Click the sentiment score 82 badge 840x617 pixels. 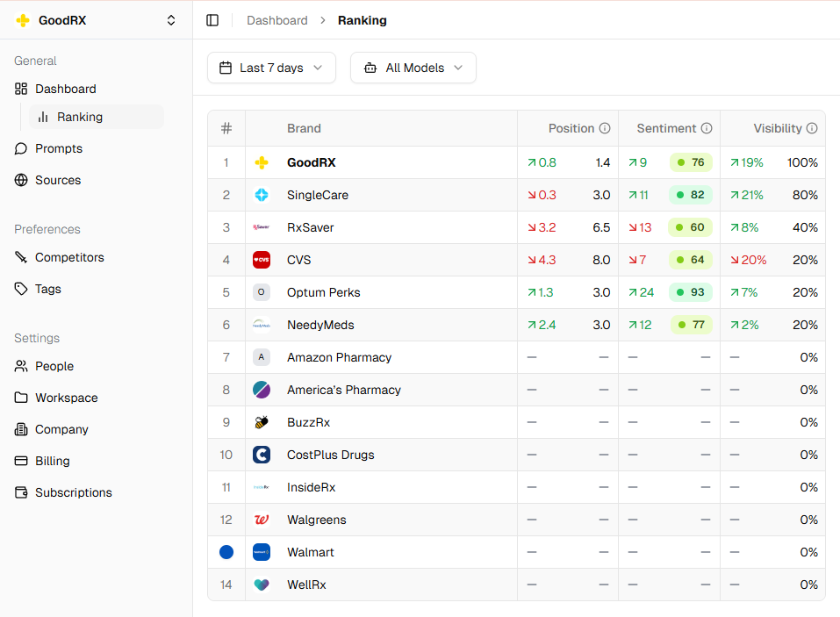[691, 195]
